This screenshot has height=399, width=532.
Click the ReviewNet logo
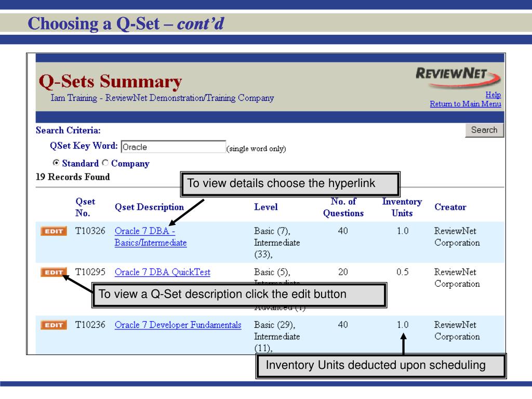coord(458,77)
